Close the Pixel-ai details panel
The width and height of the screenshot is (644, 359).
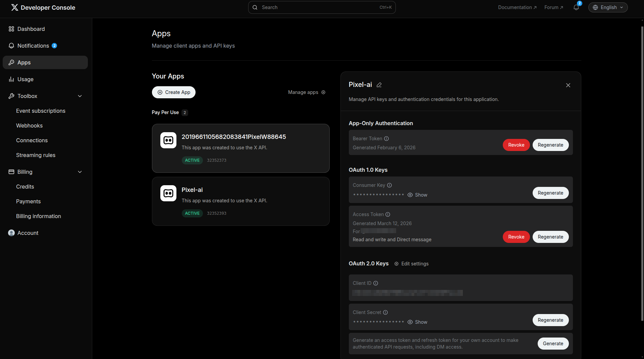click(568, 85)
